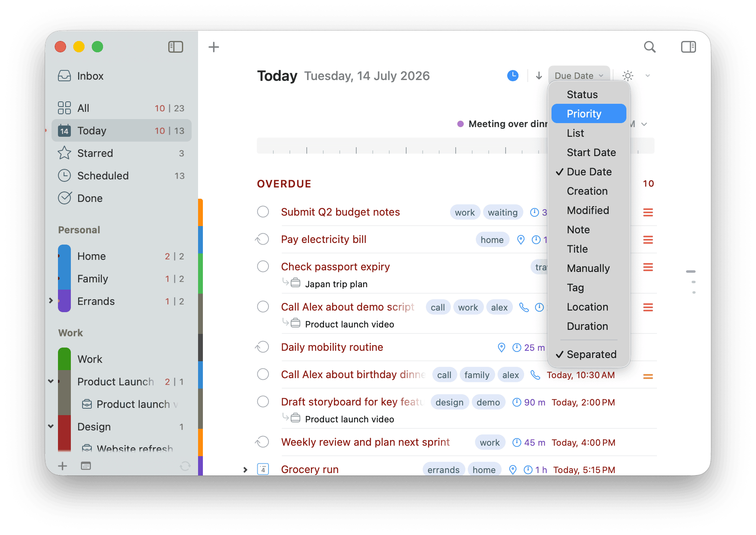756x535 pixels.
Task: Open search with the magnifier icon
Action: point(649,47)
